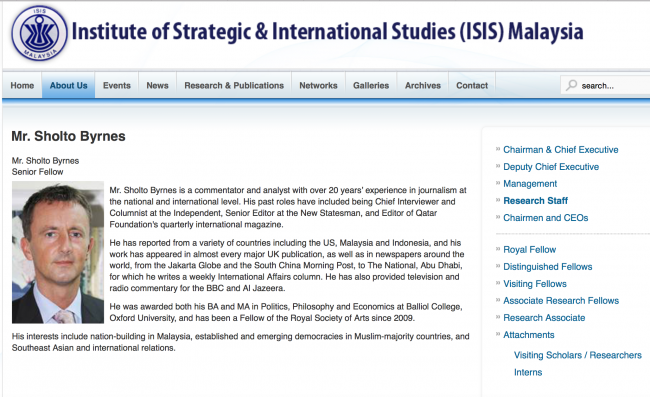
Task: Go to the Events menu
Action: [x=117, y=85]
